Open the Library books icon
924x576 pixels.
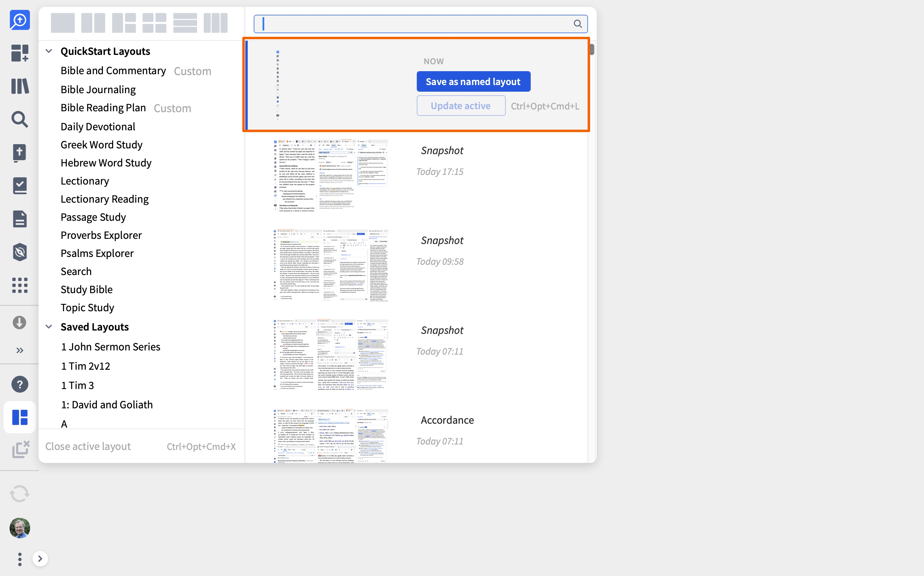point(20,86)
